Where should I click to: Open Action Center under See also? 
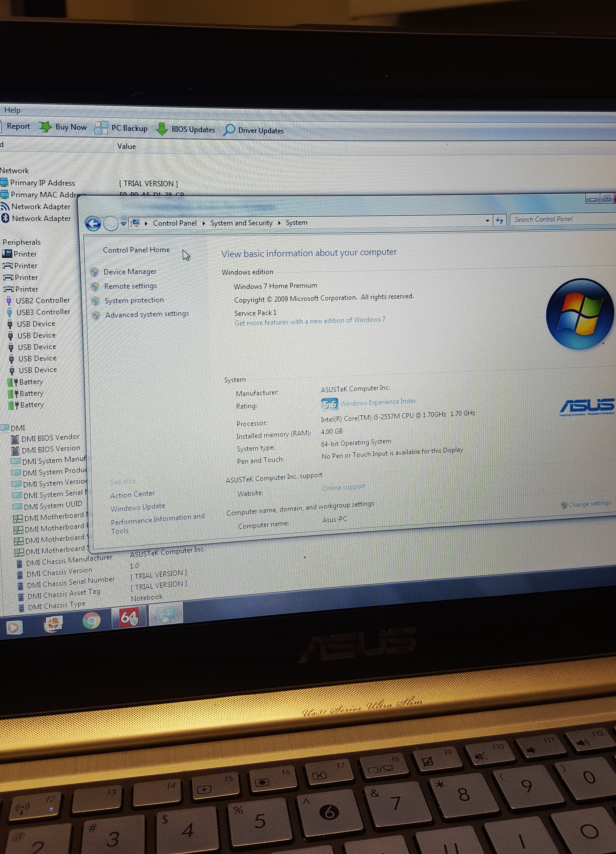tap(132, 494)
